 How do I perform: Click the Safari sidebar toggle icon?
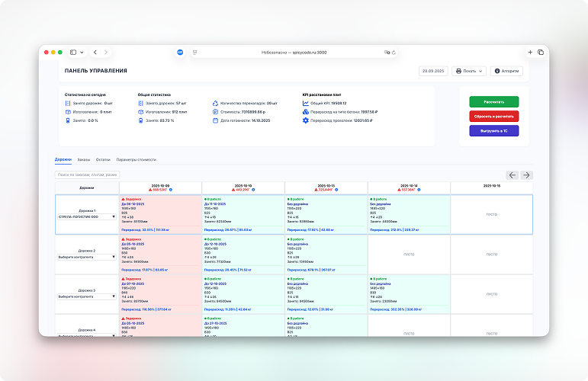(x=73, y=52)
